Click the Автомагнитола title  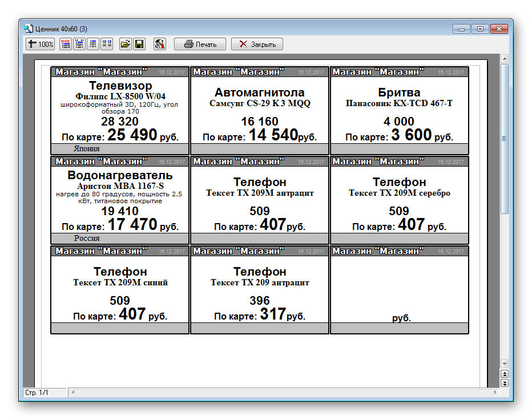tap(260, 92)
